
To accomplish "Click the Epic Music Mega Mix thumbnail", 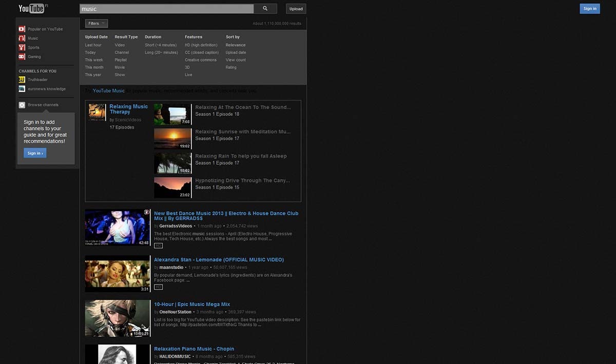I will coord(118,318).
